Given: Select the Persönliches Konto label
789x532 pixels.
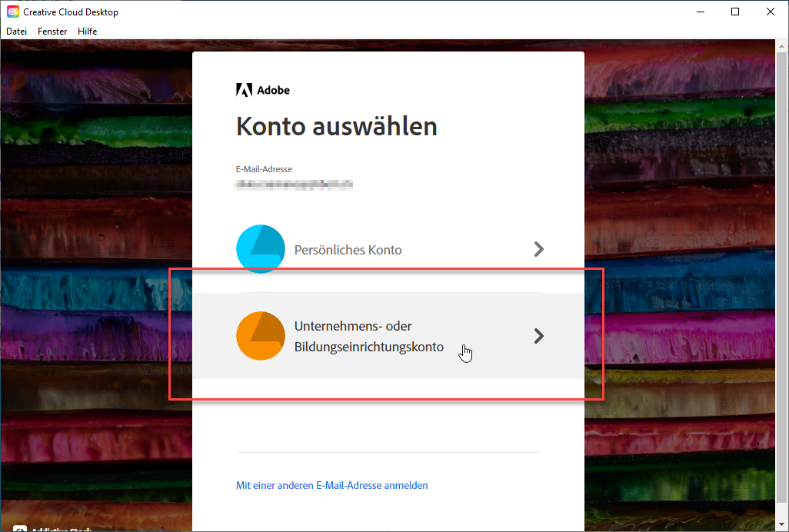Looking at the screenshot, I should coord(348,250).
